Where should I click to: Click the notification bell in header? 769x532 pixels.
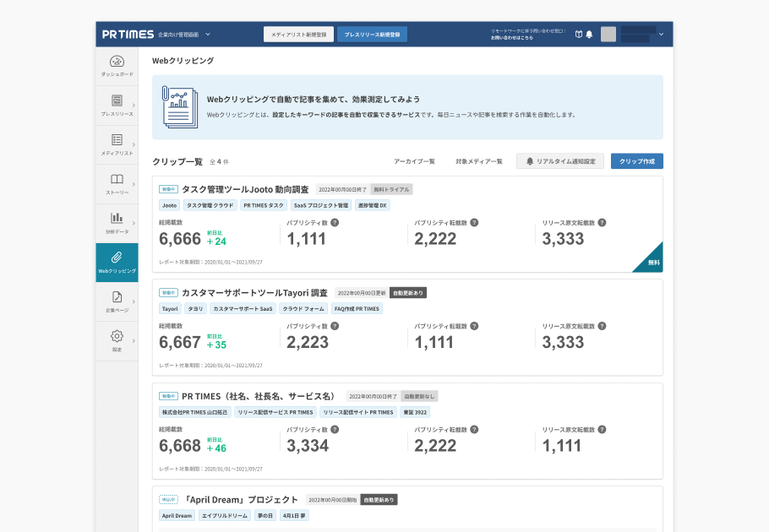590,35
